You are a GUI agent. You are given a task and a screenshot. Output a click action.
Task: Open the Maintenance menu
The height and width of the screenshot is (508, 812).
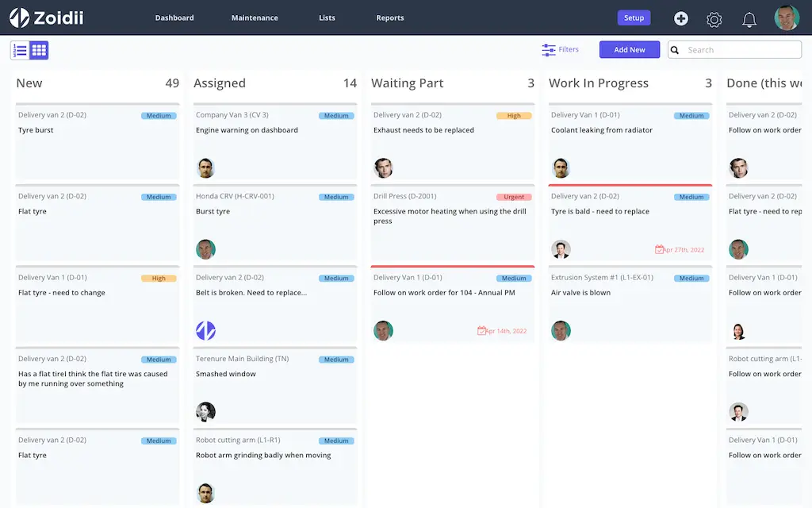coord(255,17)
